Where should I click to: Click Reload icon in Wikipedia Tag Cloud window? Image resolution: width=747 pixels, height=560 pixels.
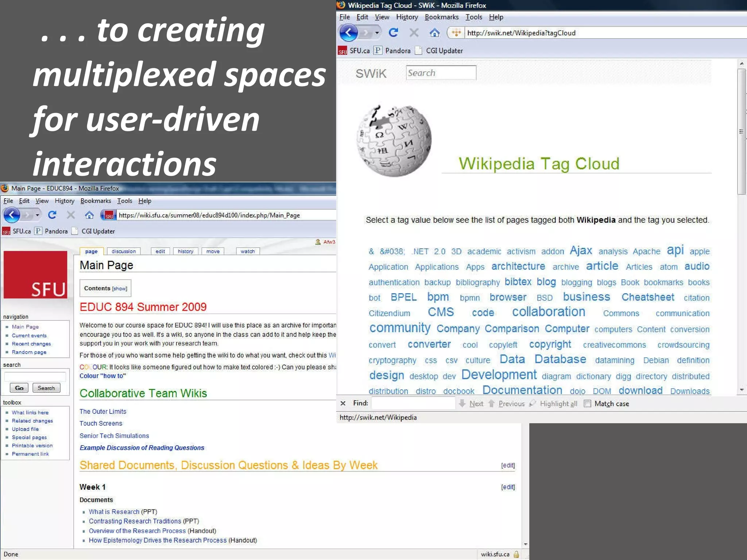[393, 33]
